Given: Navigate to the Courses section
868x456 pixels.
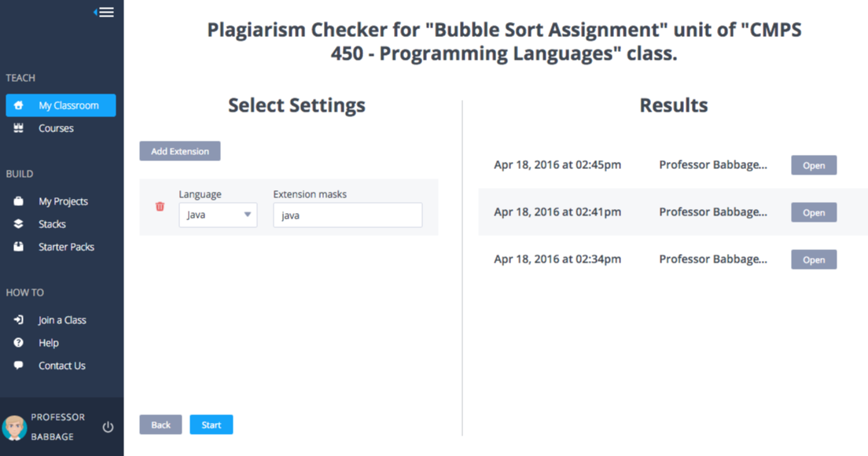Looking at the screenshot, I should [57, 127].
